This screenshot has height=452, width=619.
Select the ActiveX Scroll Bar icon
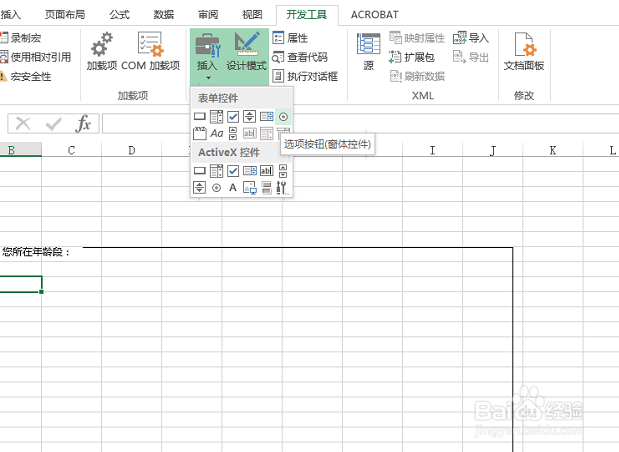(x=283, y=171)
